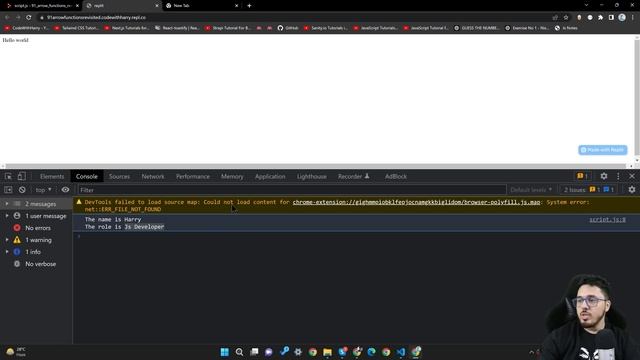Toggle the live expression eye icon
This screenshot has height=360, width=640.
click(x=65, y=190)
